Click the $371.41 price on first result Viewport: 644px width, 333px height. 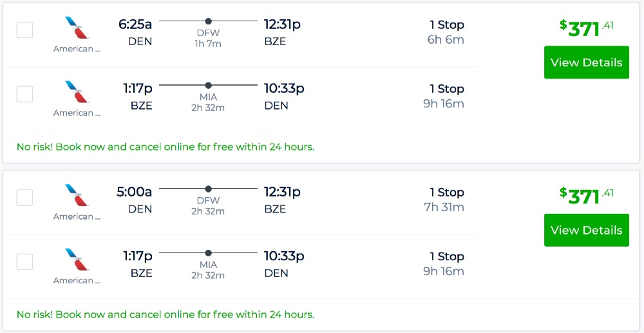point(586,28)
